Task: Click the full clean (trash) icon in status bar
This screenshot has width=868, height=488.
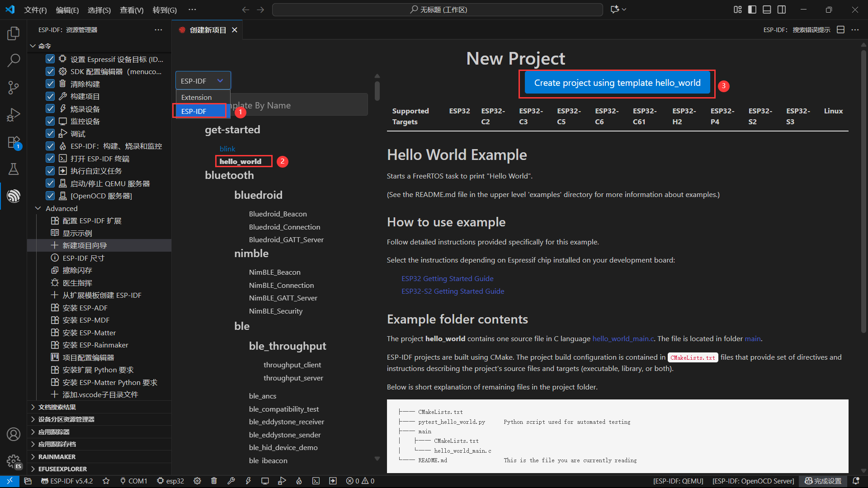Action: (x=214, y=481)
